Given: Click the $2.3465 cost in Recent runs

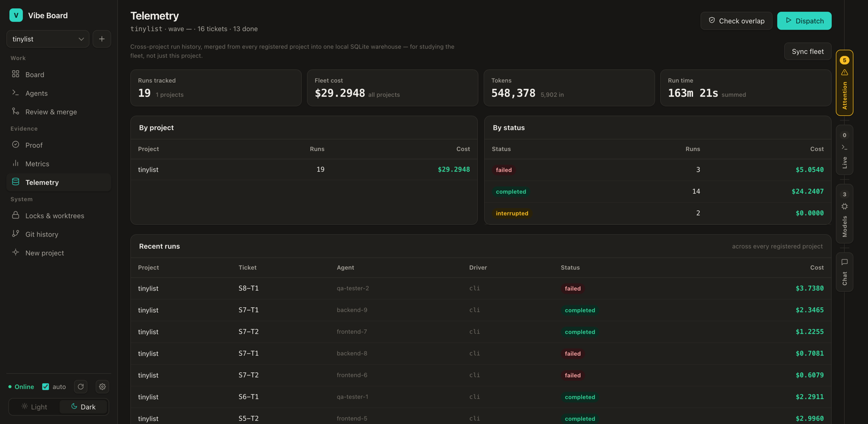Looking at the screenshot, I should tap(810, 310).
